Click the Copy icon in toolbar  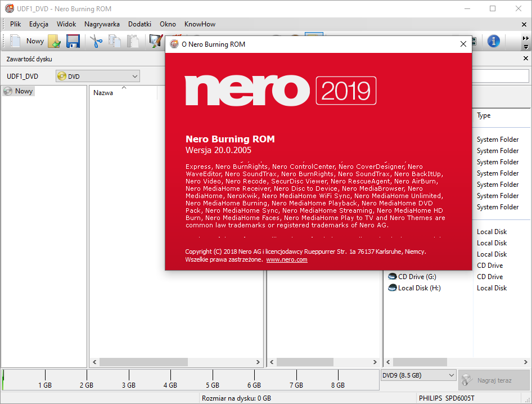[115, 41]
